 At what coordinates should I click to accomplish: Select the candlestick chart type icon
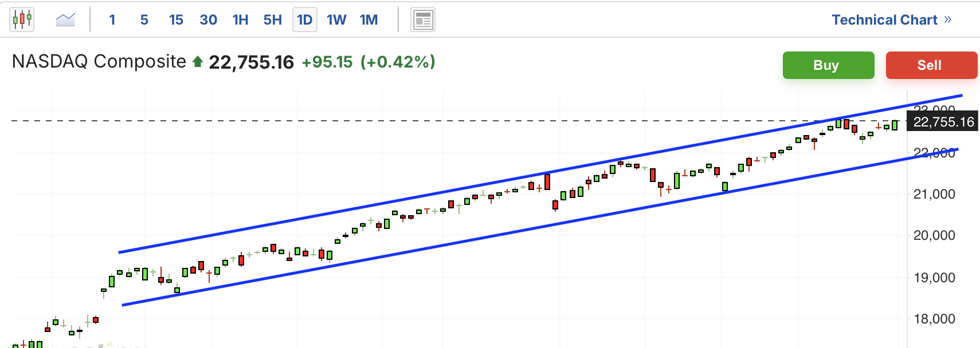click(x=22, y=19)
